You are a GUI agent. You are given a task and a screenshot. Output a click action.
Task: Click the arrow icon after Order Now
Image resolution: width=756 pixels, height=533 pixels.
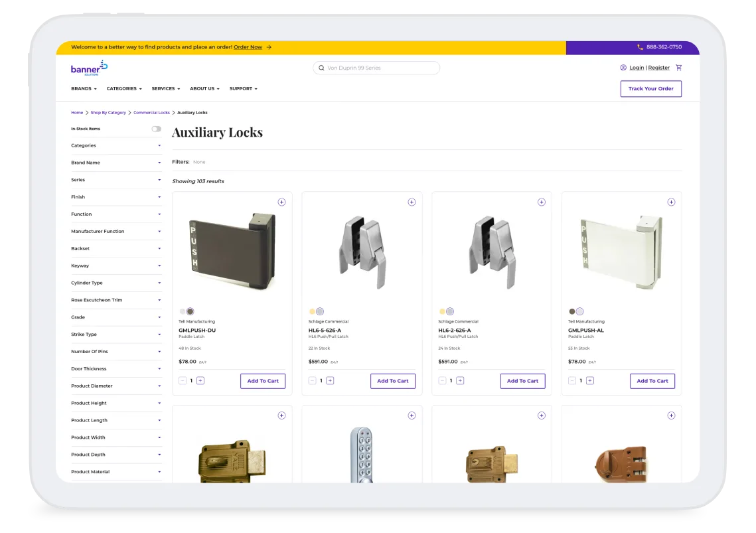269,47
